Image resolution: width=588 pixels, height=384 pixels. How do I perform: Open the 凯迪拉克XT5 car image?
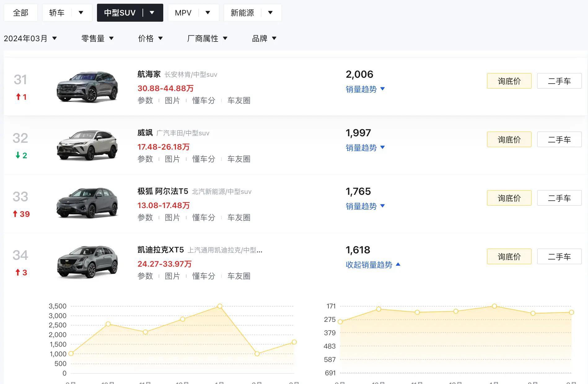(x=87, y=262)
